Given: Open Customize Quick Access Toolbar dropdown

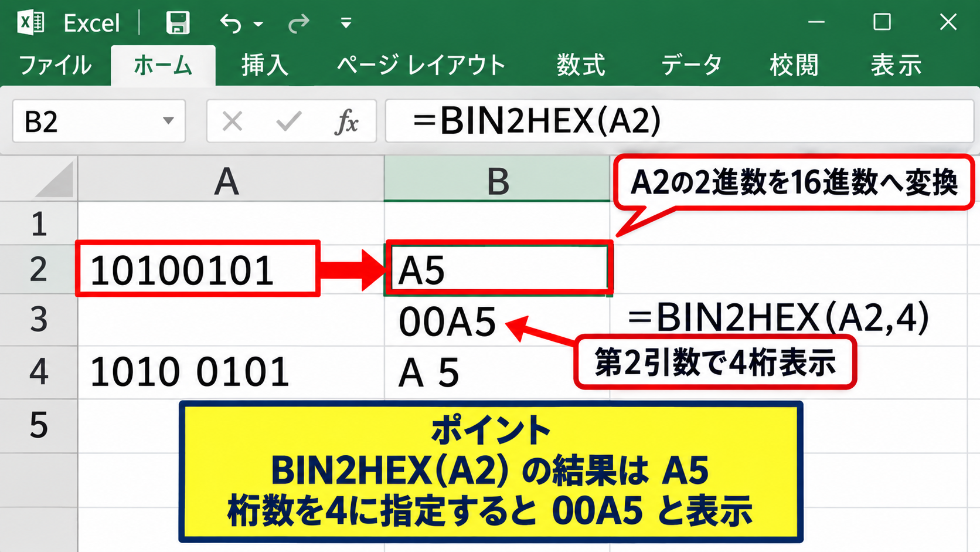Looking at the screenshot, I should click(346, 23).
